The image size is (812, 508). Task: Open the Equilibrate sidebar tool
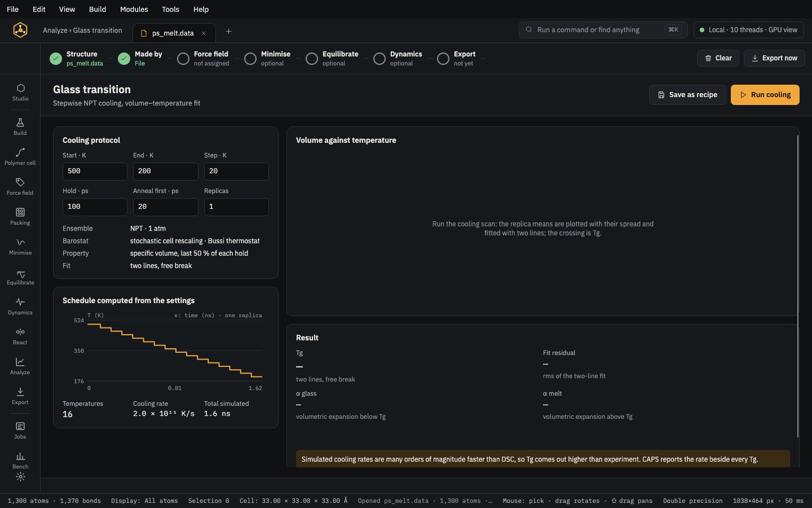20,276
